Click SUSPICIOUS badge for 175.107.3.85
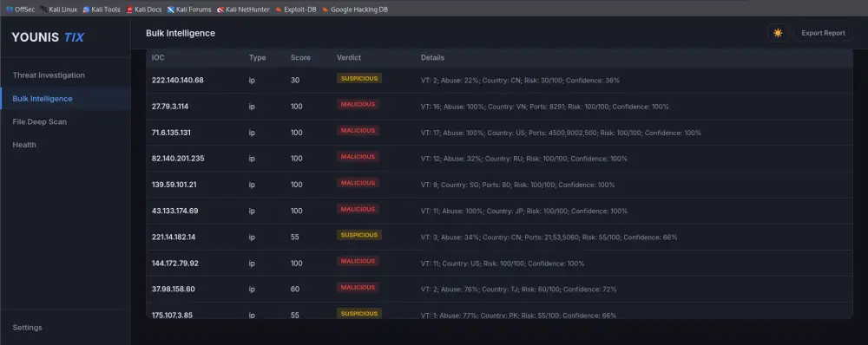Screen dimensions: 868x345 tap(359, 314)
